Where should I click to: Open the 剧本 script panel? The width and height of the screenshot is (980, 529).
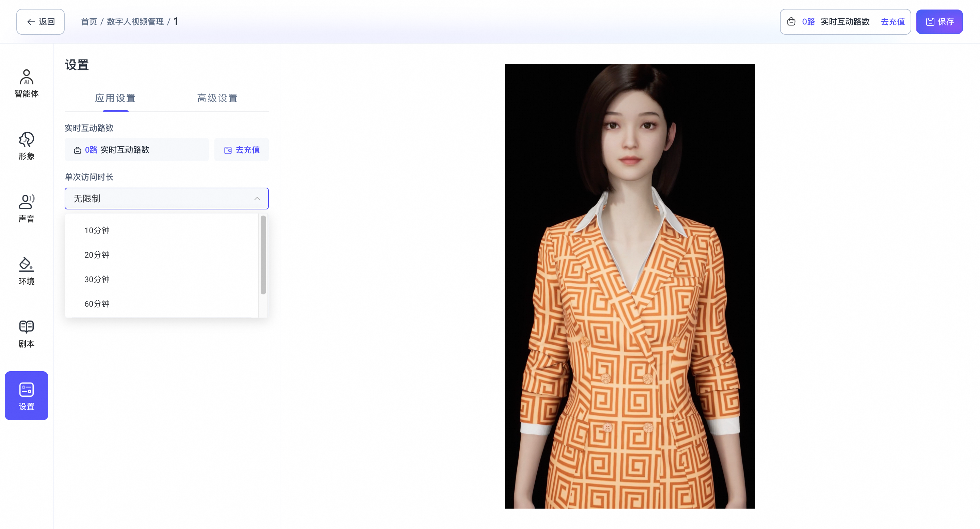(x=26, y=333)
